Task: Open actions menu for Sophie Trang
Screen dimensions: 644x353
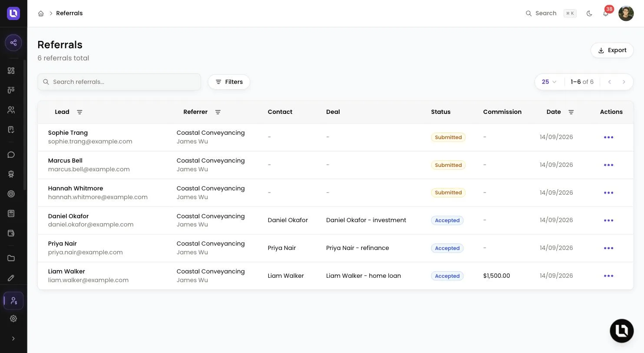Action: tap(608, 137)
